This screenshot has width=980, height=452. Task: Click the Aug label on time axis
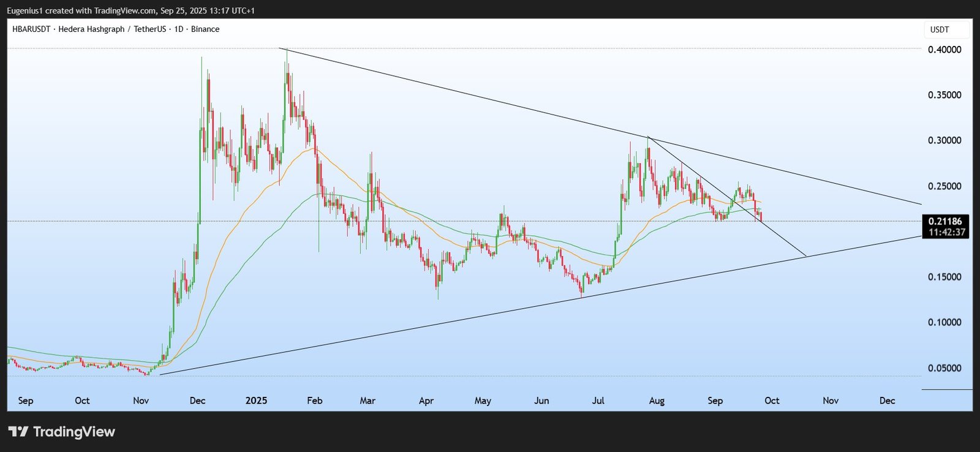pyautogui.click(x=657, y=401)
